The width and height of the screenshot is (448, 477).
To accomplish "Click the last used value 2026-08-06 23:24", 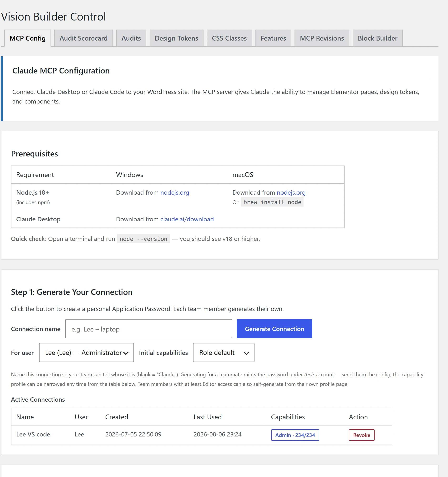I will [217, 434].
